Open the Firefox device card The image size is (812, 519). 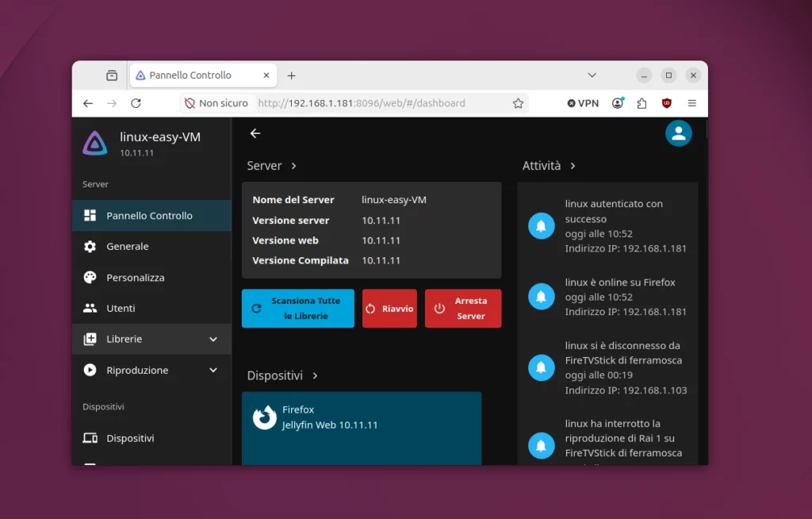pyautogui.click(x=362, y=429)
